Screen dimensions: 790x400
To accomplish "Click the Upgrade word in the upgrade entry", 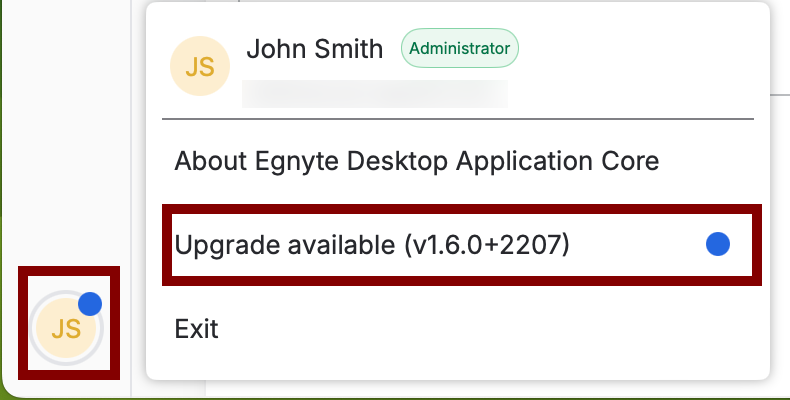I will tap(227, 245).
